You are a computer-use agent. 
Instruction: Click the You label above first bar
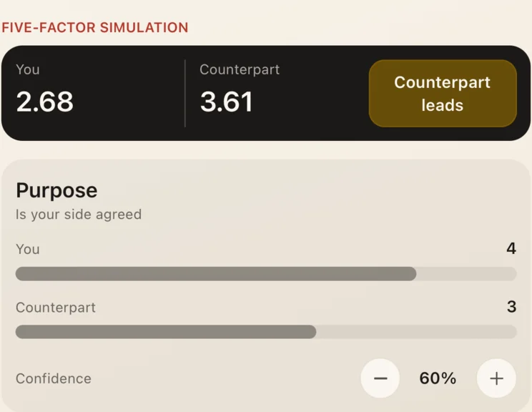[28, 249]
